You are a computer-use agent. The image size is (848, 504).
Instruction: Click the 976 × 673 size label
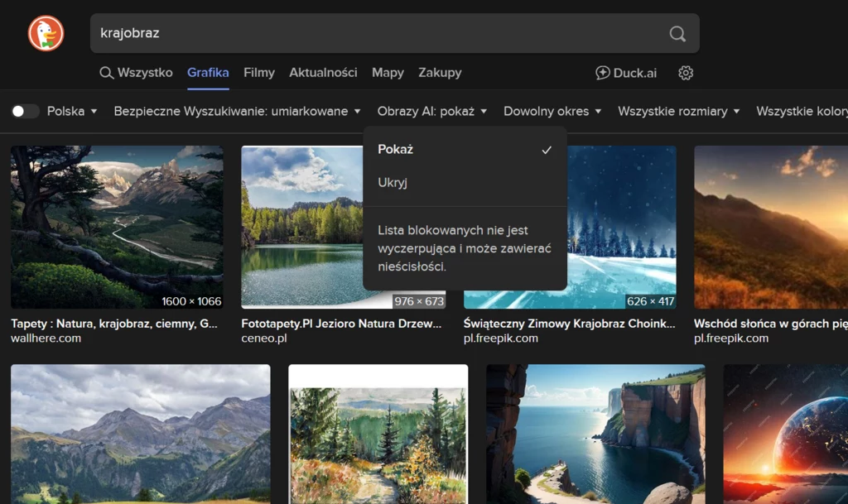click(x=419, y=301)
